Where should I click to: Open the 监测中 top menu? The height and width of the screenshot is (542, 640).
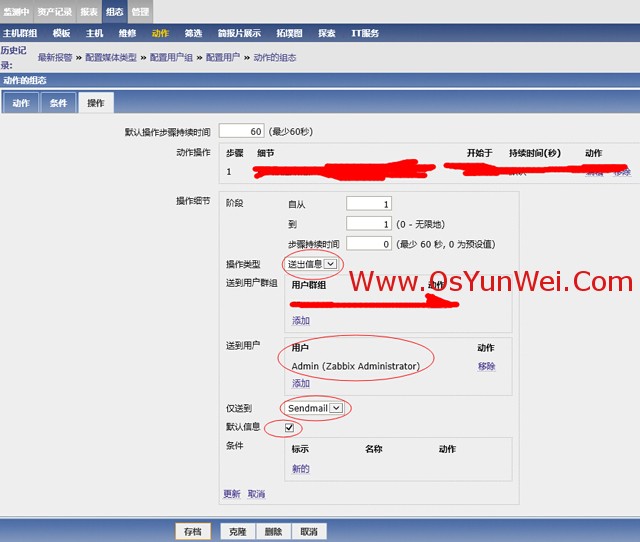pyautogui.click(x=16, y=11)
